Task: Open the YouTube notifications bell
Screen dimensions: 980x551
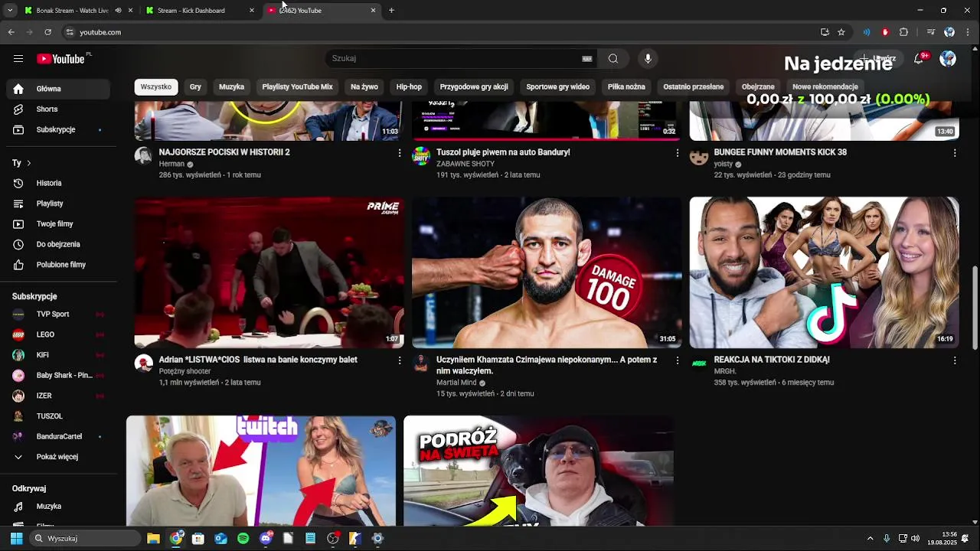Action: [920, 59]
